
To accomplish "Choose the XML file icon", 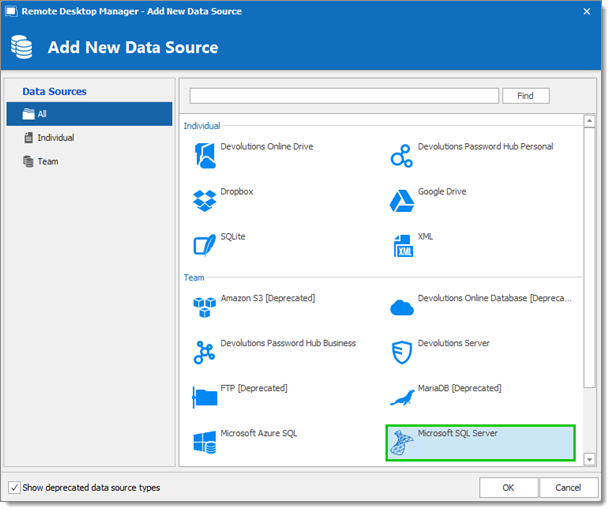I will click(403, 246).
